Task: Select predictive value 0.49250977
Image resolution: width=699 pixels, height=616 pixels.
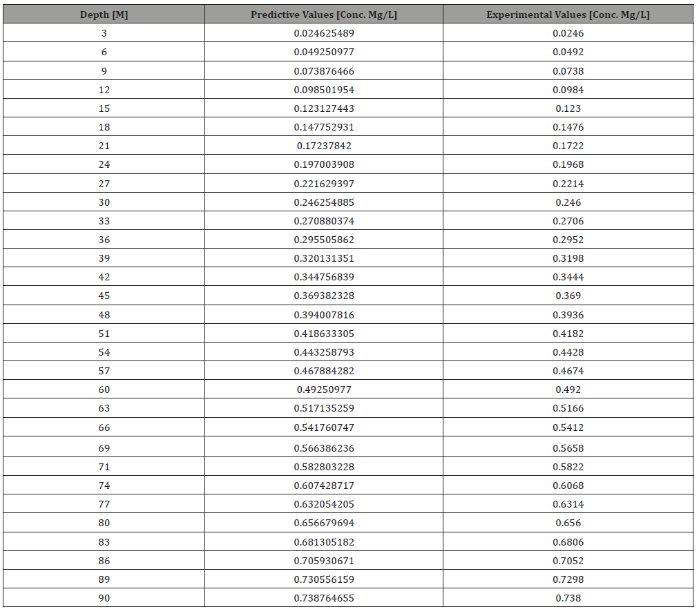Action: click(324, 390)
